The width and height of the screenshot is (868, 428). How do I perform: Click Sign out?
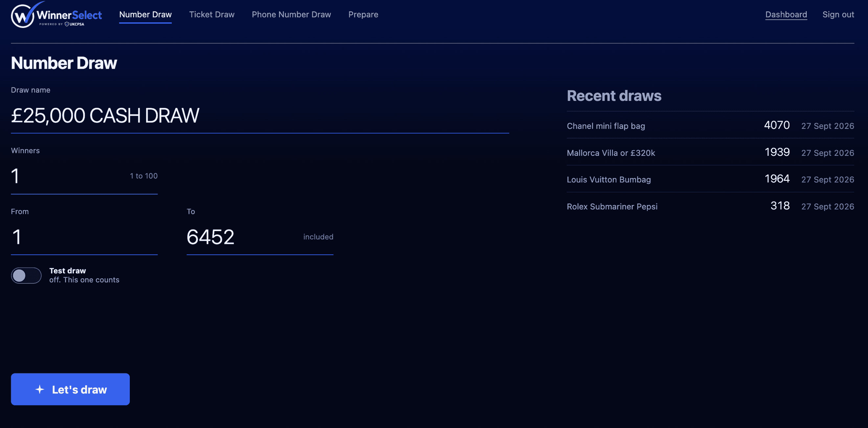click(x=838, y=14)
